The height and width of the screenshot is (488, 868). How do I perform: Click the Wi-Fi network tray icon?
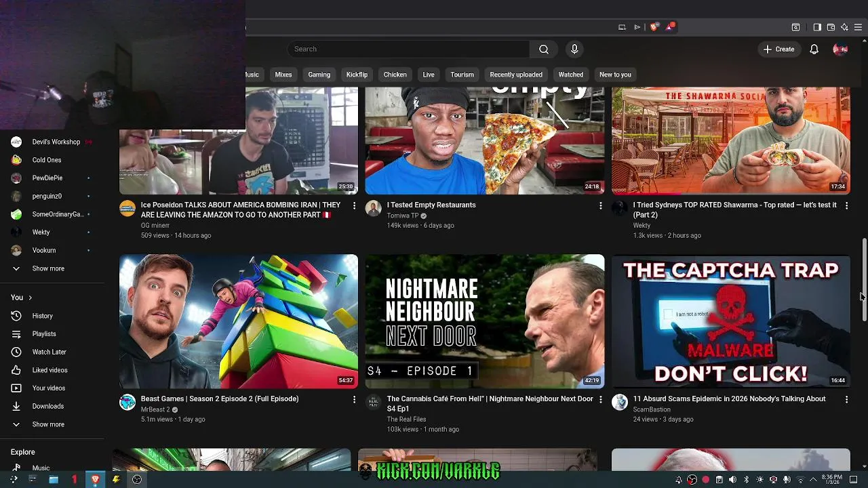pos(800,480)
